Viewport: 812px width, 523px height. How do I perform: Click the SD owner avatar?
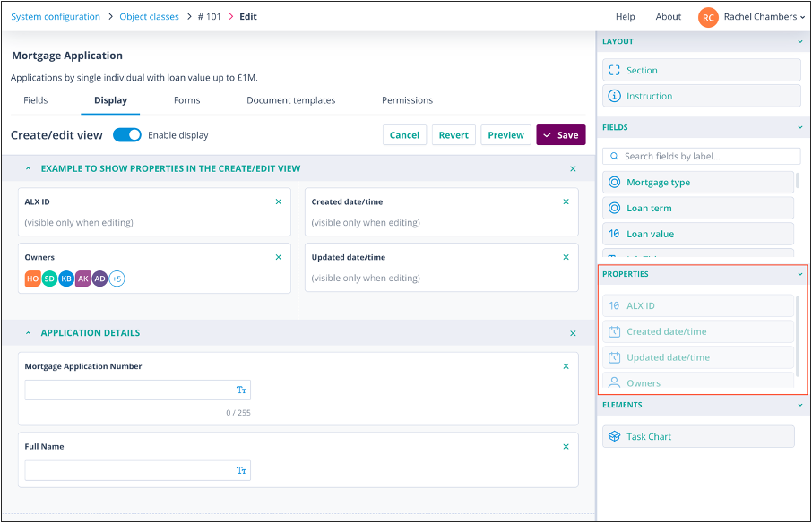coord(49,279)
